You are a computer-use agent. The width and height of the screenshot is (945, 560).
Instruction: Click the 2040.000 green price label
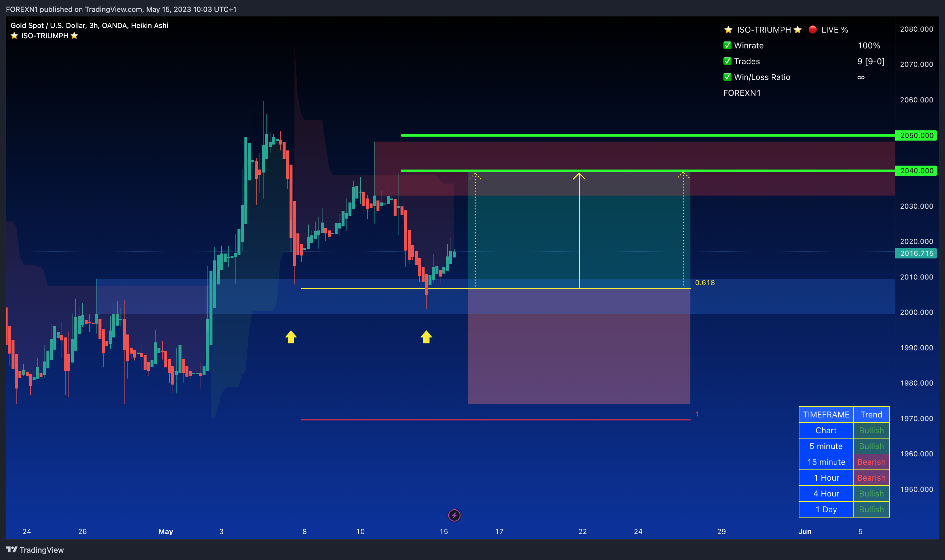[x=916, y=171]
